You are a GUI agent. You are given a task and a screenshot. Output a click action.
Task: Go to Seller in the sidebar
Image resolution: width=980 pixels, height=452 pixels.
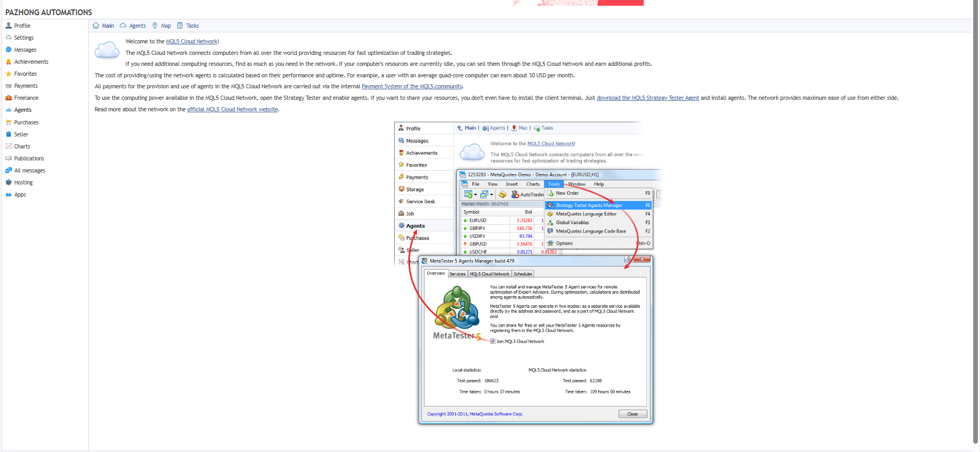21,134
